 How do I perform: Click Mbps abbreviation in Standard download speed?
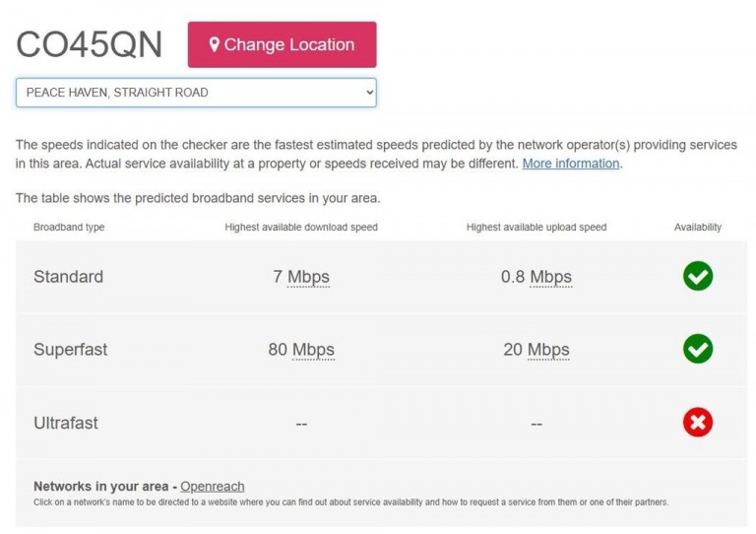coord(308,277)
